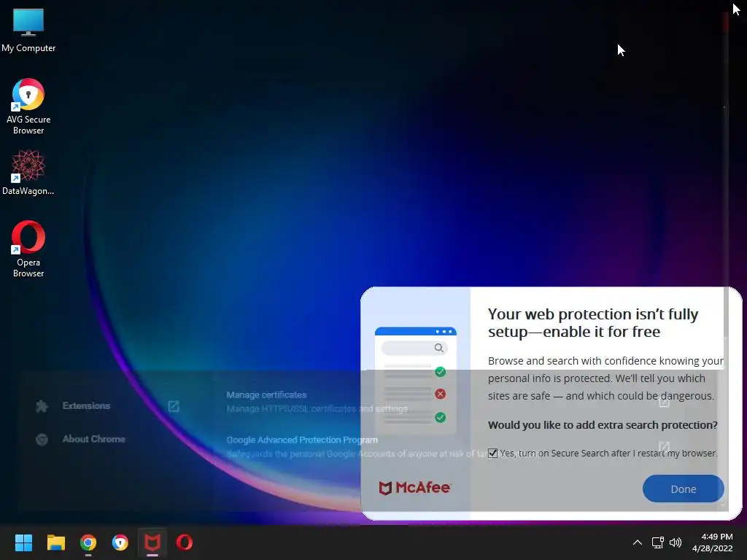Viewport: 747px width, 560px height.
Task: Open the network status tray icon
Action: 658,542
